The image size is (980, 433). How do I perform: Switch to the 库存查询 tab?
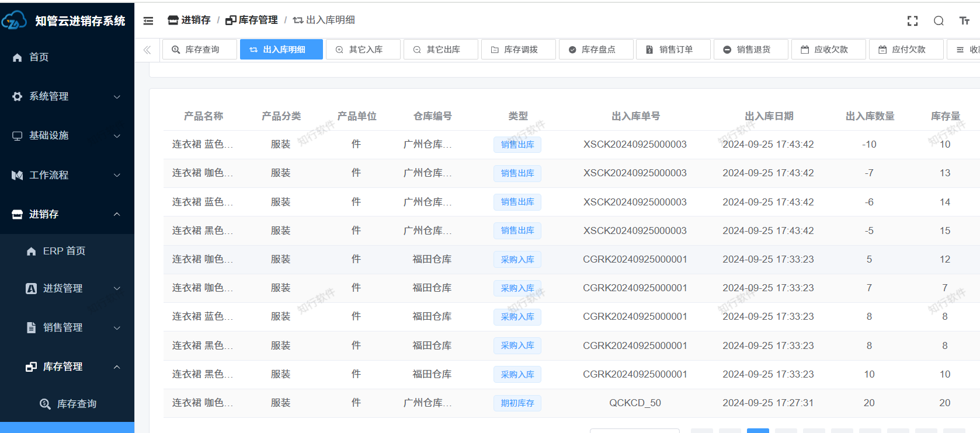coord(200,50)
